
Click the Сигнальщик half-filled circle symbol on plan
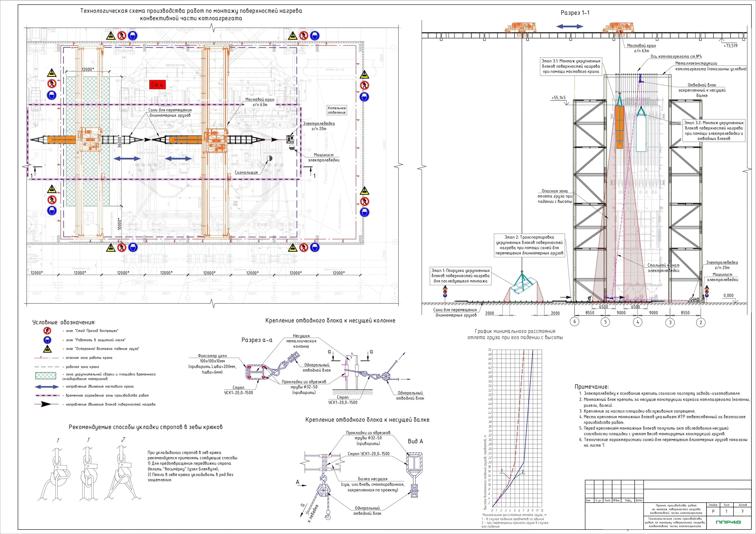pos(270,158)
